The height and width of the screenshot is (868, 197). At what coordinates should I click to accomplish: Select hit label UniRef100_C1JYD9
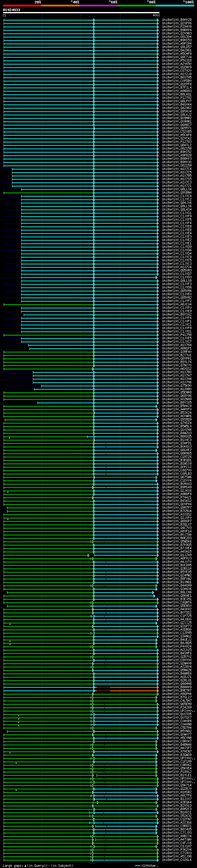[177, 247]
